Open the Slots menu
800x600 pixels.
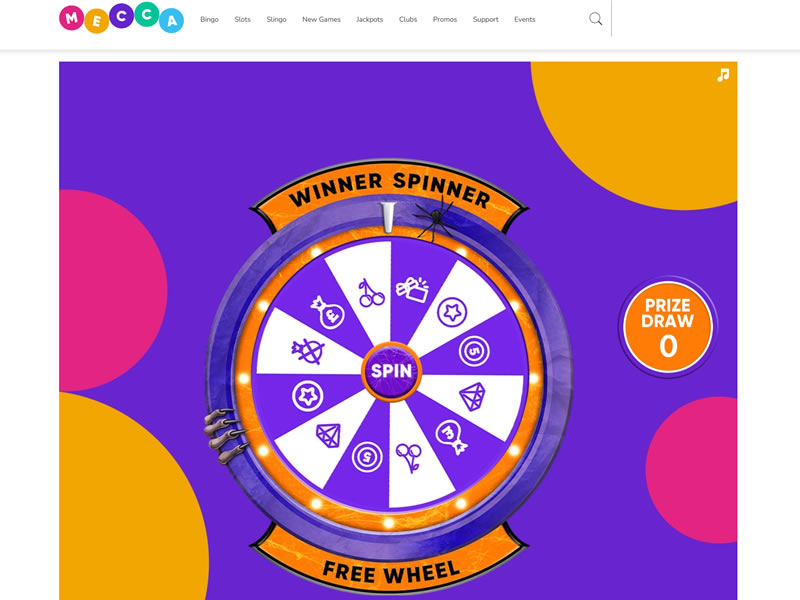click(x=242, y=19)
